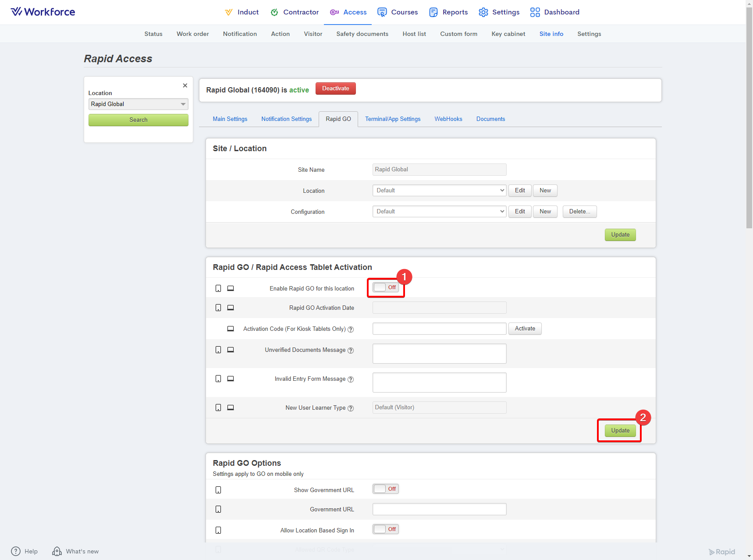Open help tooltip for New User Learner Type
Viewport: 753px width, 560px height.
point(351,408)
